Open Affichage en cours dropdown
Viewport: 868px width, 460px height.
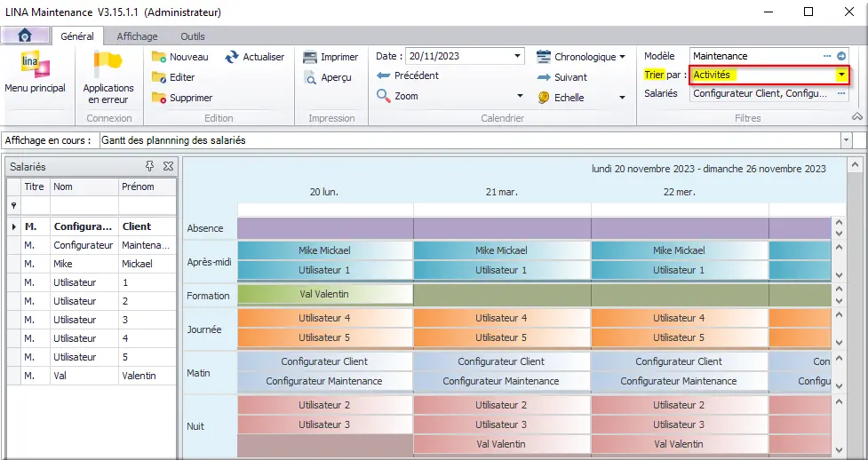click(x=846, y=140)
